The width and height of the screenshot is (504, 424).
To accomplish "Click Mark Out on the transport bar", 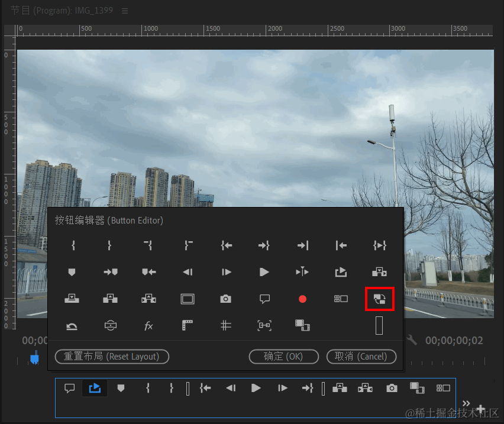I will click(x=172, y=388).
